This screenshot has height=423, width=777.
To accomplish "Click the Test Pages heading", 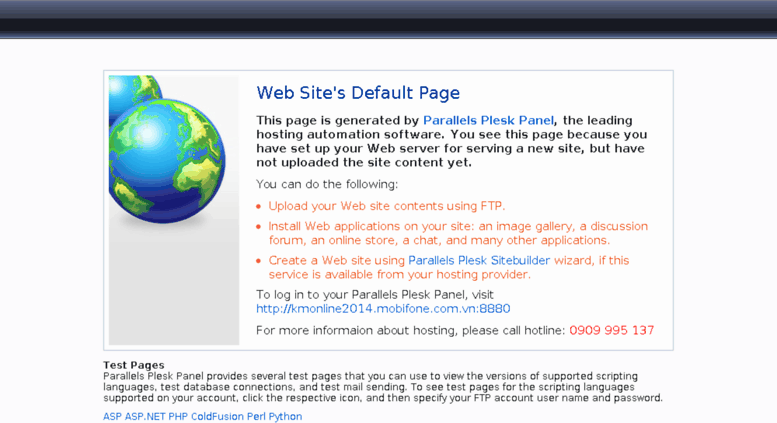I will pyautogui.click(x=134, y=365).
